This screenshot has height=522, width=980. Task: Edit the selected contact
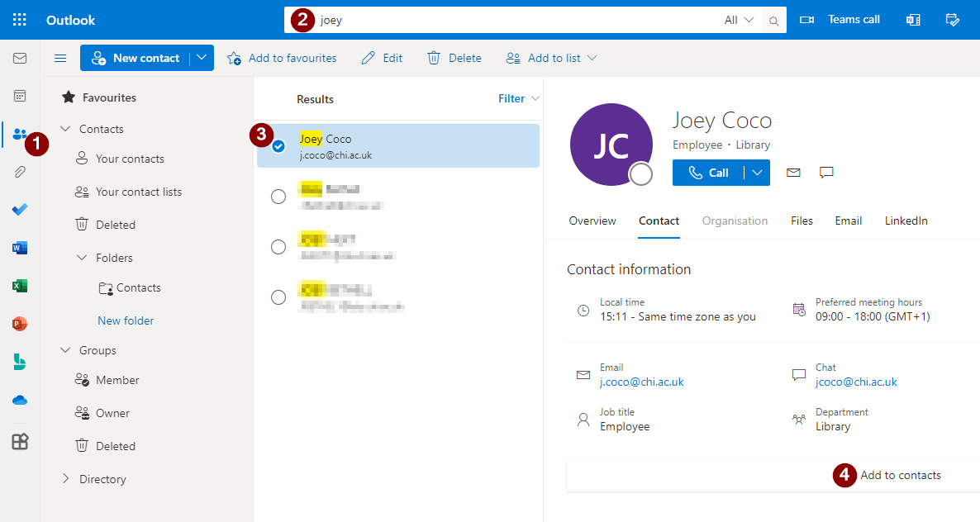382,58
